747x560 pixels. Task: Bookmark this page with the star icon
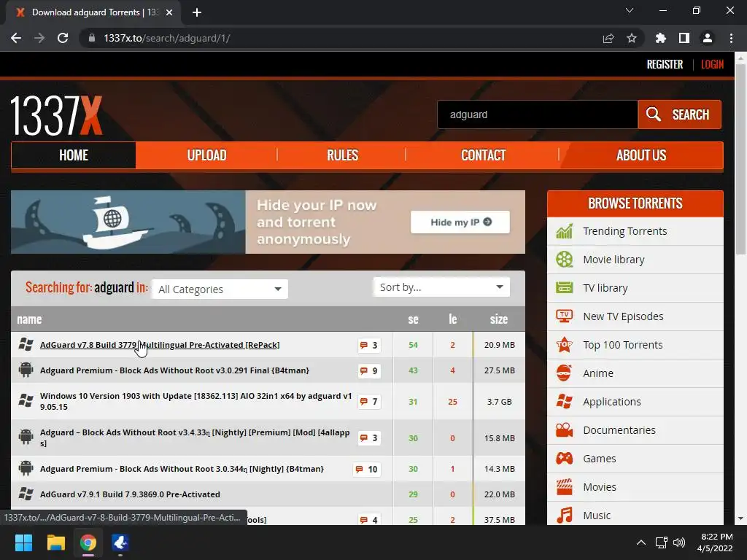tap(632, 38)
